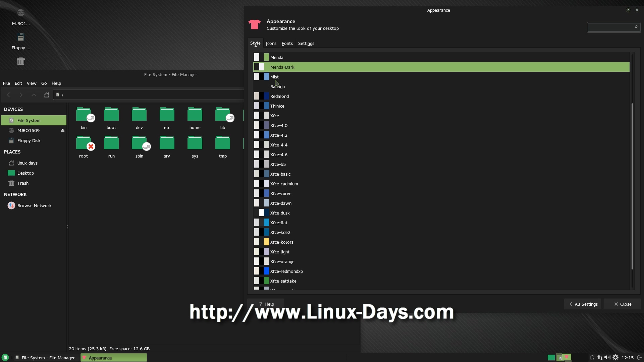Select File System in Devices sidebar
644x362 pixels.
point(34,120)
